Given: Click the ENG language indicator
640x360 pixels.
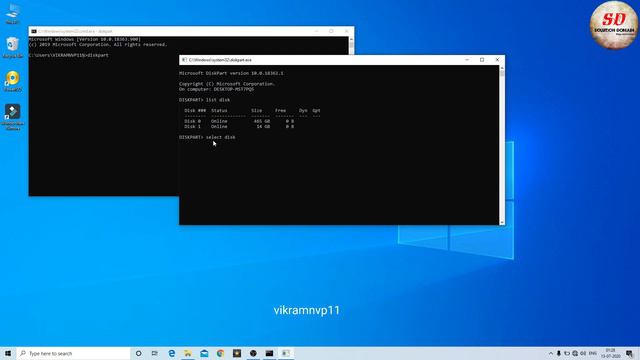Looking at the screenshot, I should coord(593,353).
